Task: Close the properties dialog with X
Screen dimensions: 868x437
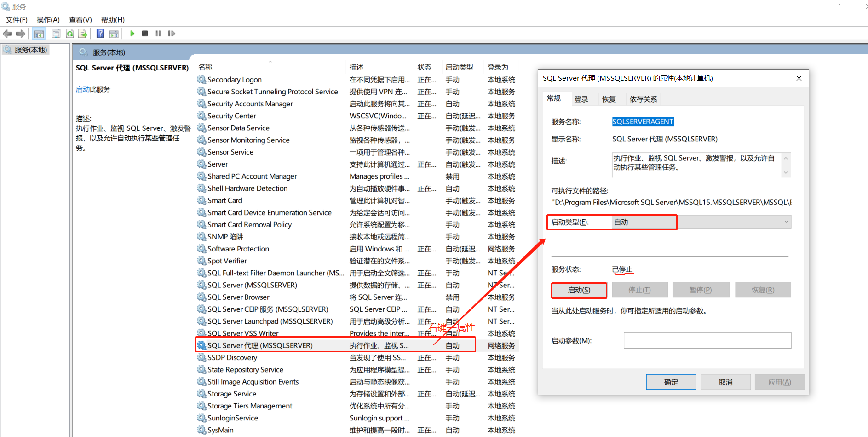Action: (799, 78)
